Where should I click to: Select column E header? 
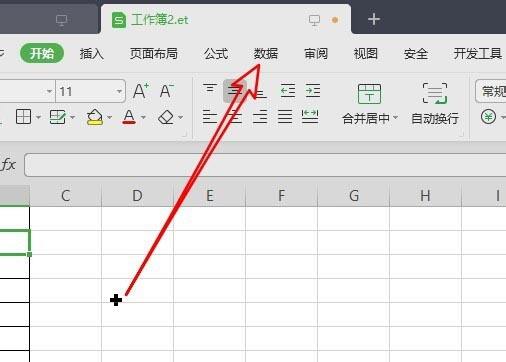[209, 195]
